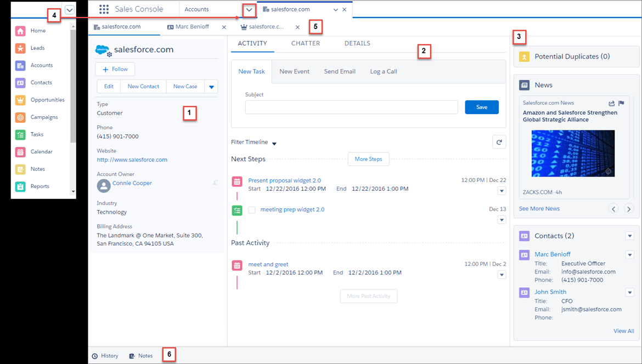Show previous news article arrow
The image size is (642, 364).
coord(613,208)
